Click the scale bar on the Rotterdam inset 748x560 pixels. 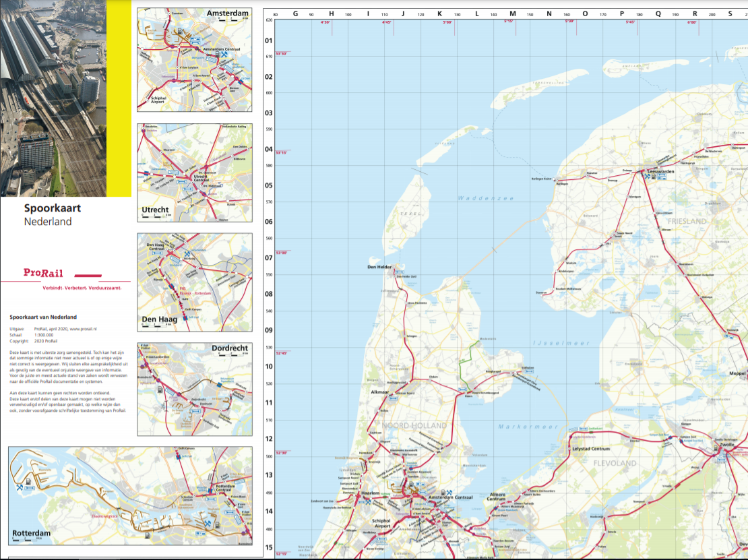pyautogui.click(x=24, y=539)
